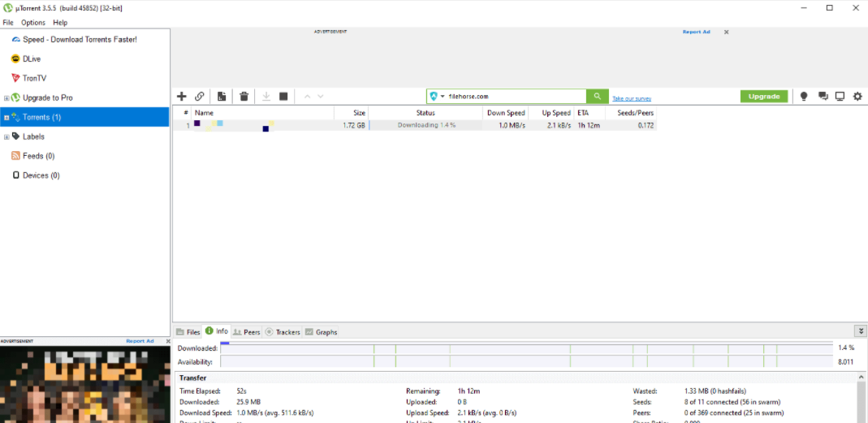Click Report Ad on the top banner
Screen dimensions: 868x423
coord(696,32)
